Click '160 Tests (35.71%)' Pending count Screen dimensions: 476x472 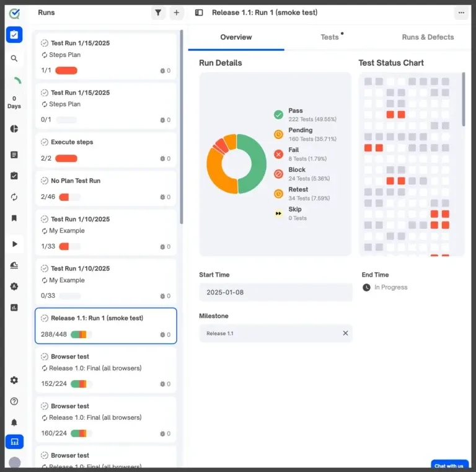[x=312, y=139]
